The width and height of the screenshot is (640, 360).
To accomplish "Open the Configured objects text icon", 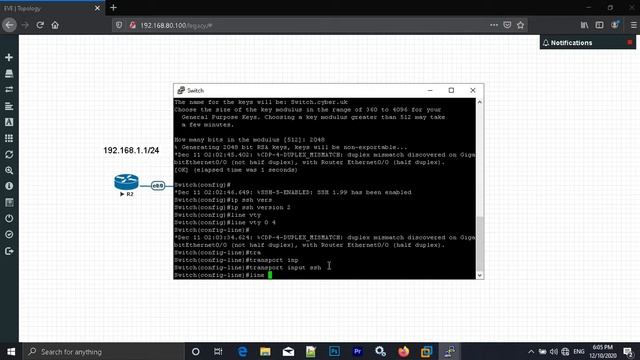I will 9,122.
